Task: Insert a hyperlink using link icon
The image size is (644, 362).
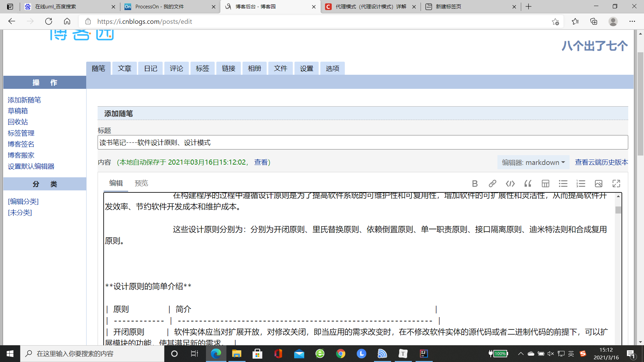Action: tap(492, 183)
